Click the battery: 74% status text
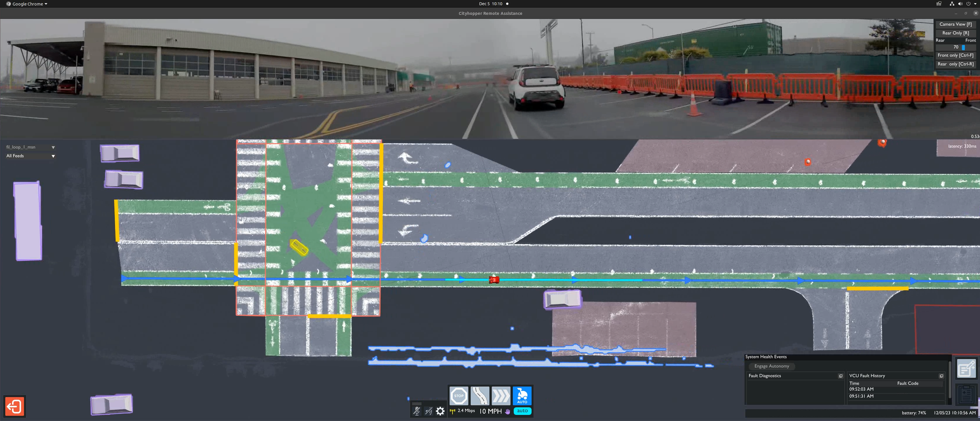 [914, 413]
